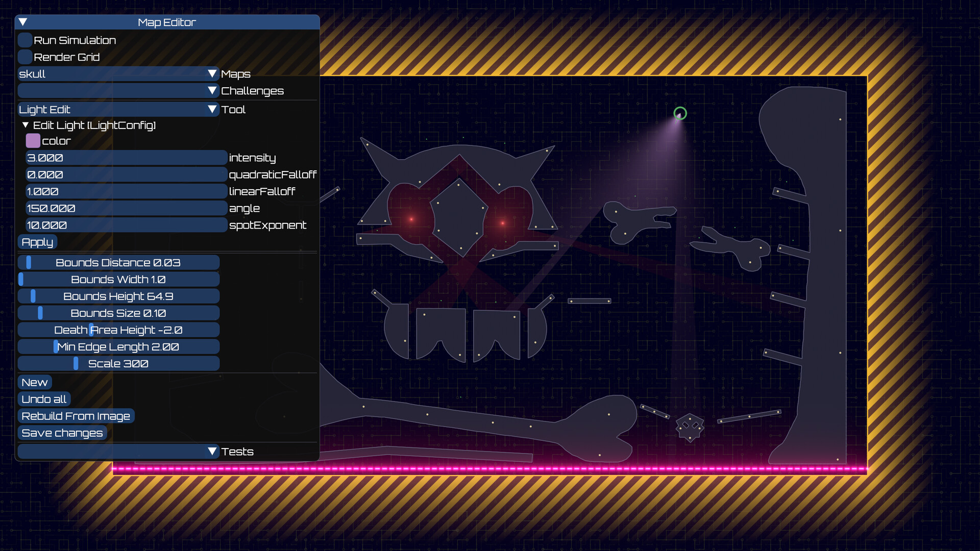The width and height of the screenshot is (980, 551).
Task: Apply the light configuration changes
Action: click(x=37, y=242)
